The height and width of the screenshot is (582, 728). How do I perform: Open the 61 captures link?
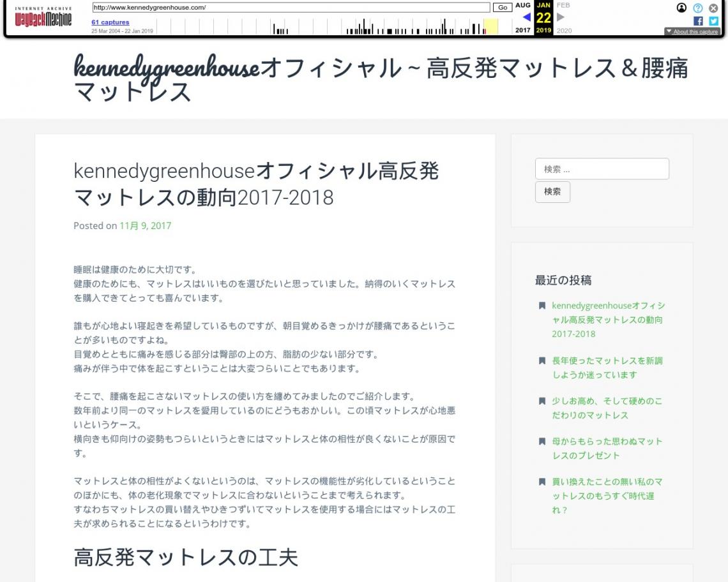tap(110, 22)
